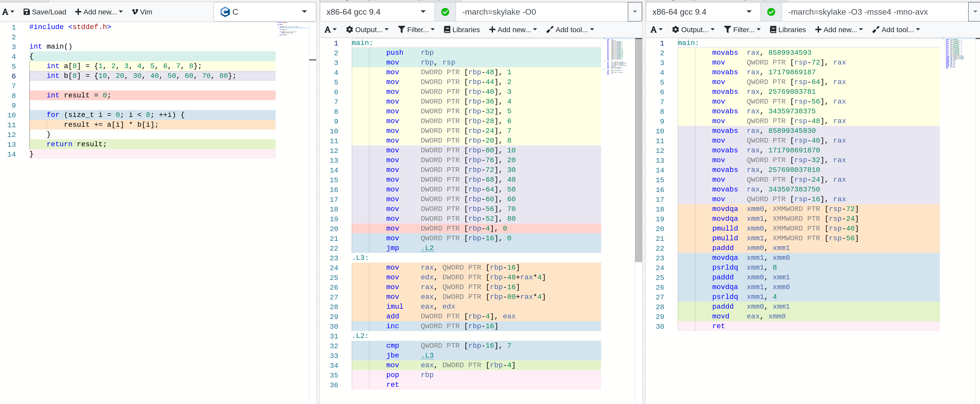Click the Save/Load floppy disk icon
This screenshot has height=404, width=980.
coord(27,12)
